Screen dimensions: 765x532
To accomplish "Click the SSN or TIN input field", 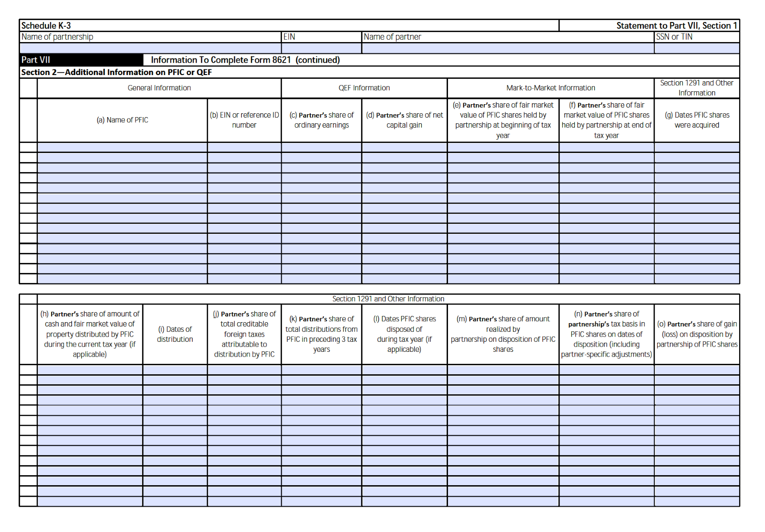I will pos(697,48).
